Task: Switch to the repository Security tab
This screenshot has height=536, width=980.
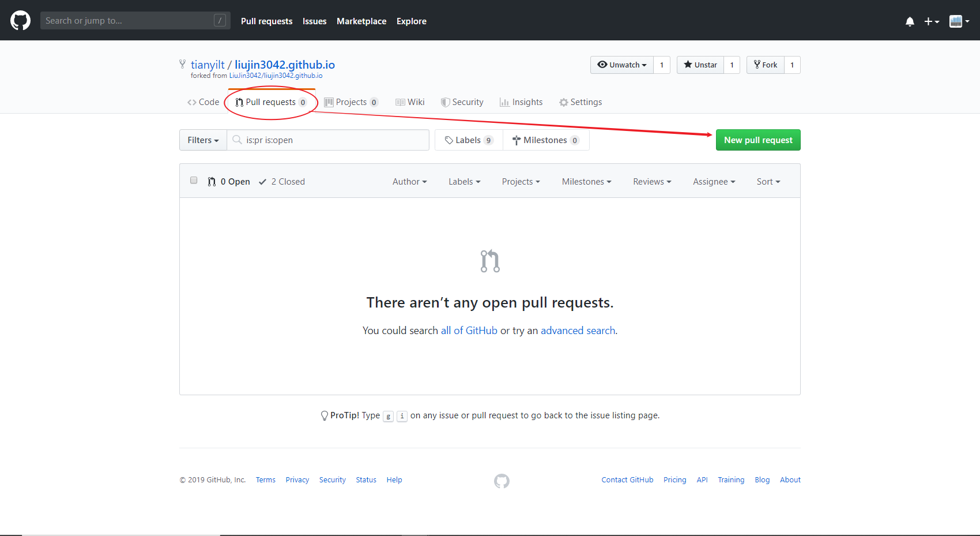Action: (462, 102)
